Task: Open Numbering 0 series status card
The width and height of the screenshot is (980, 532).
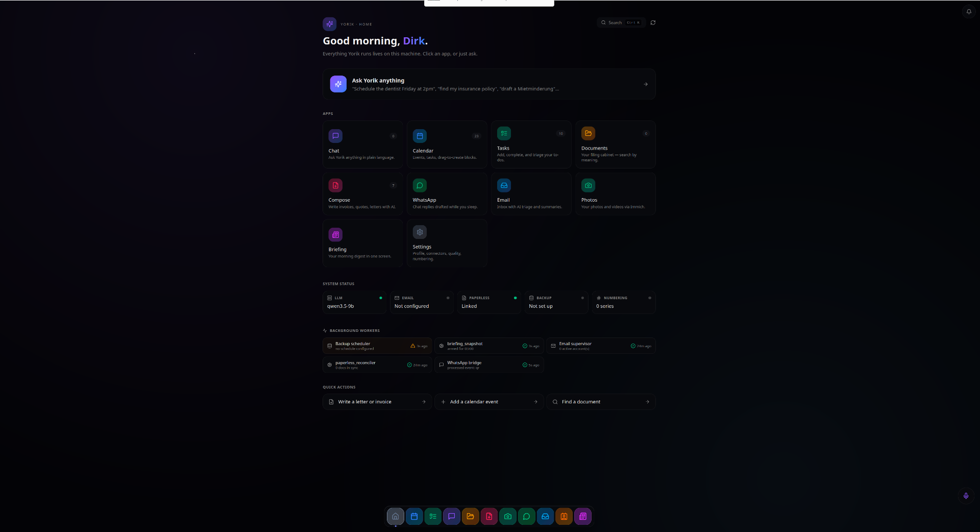Action: coord(624,302)
